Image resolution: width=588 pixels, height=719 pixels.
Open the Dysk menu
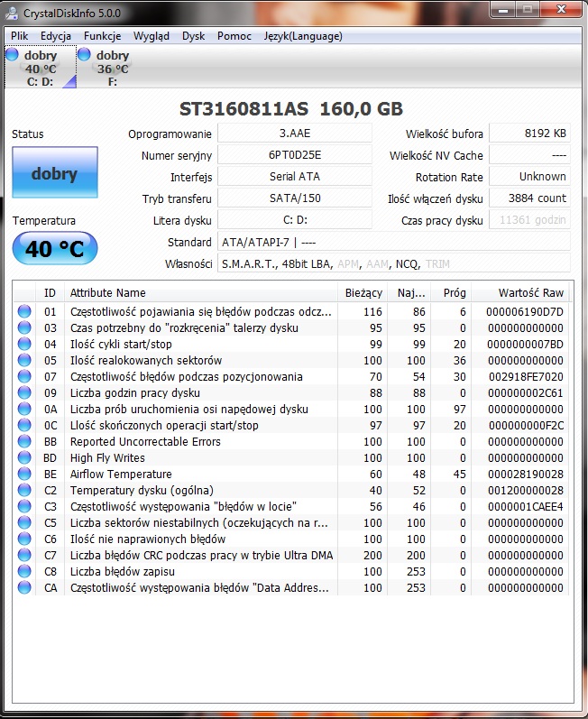pyautogui.click(x=193, y=36)
